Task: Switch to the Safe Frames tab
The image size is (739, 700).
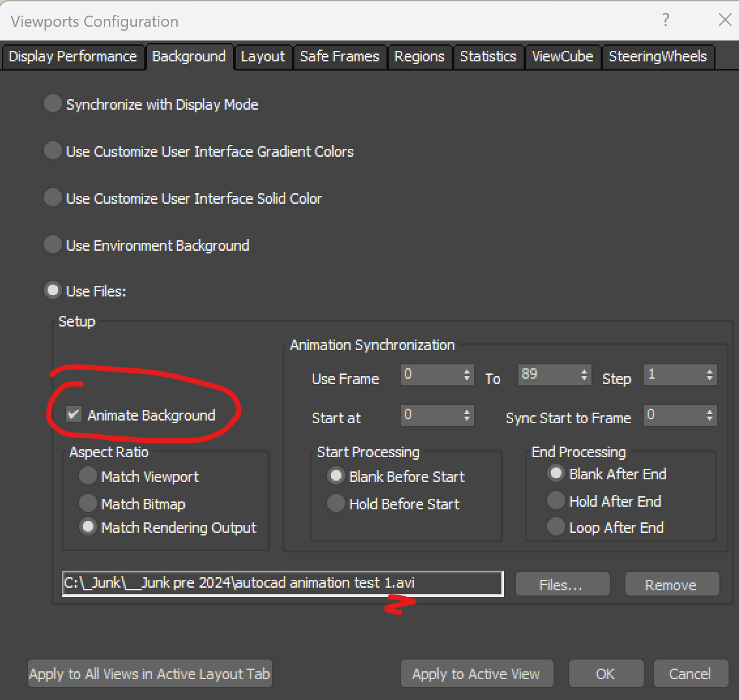Action: coord(339,57)
